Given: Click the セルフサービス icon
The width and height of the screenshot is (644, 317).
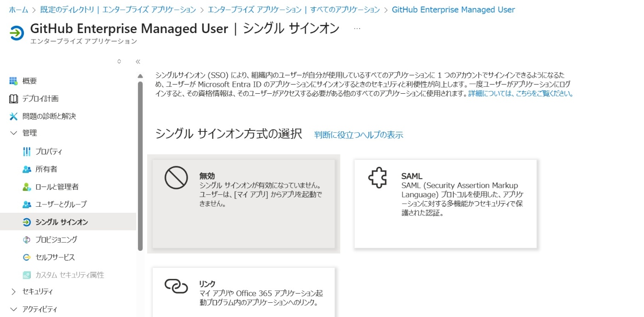Looking at the screenshot, I should [x=27, y=257].
